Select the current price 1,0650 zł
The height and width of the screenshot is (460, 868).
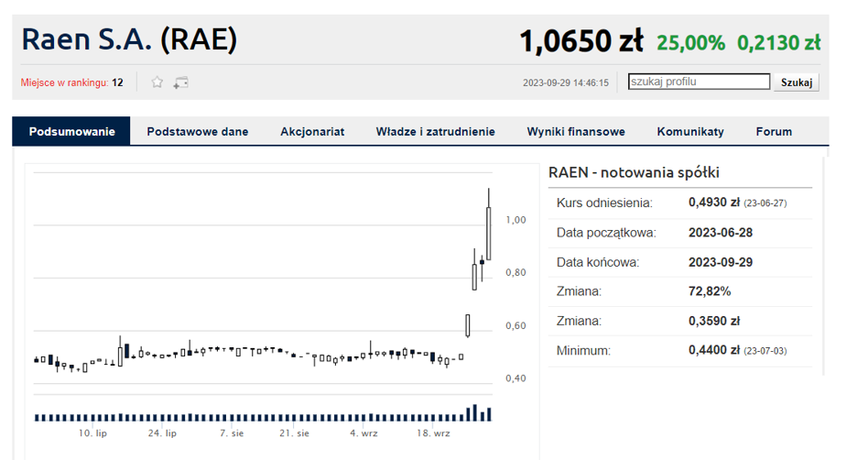[581, 41]
